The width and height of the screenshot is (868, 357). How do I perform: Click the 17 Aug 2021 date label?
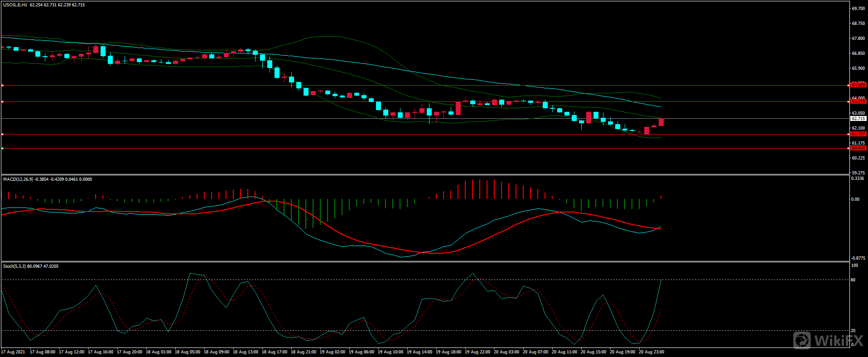pyautogui.click(x=13, y=352)
